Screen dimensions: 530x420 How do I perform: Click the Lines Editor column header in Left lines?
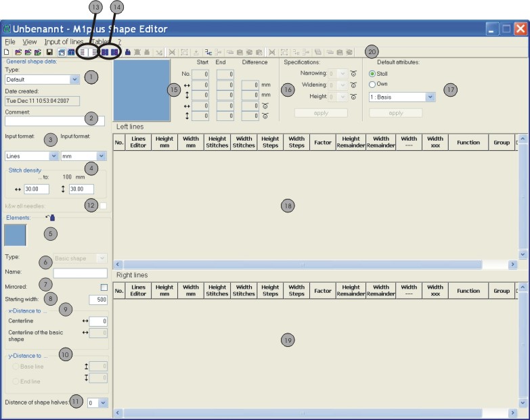138,143
